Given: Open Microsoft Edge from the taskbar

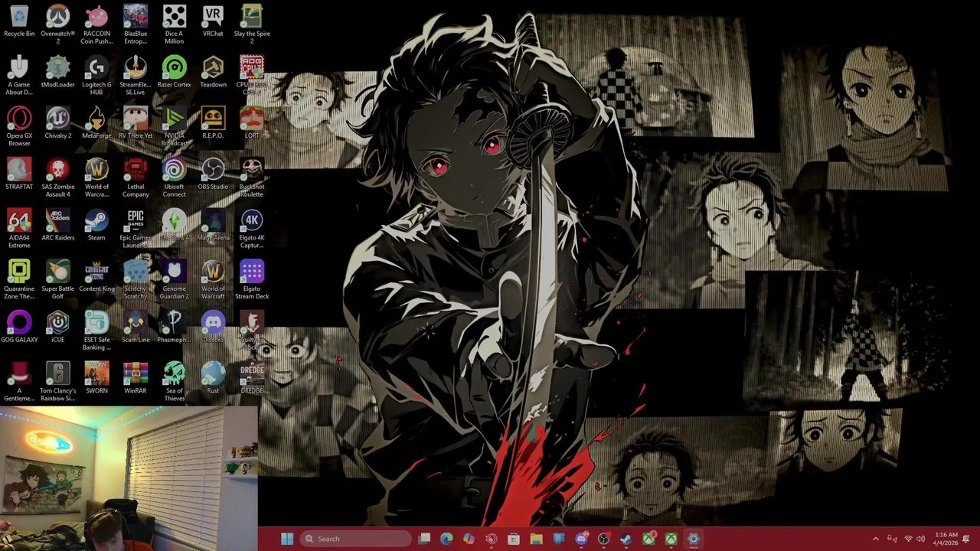Looking at the screenshot, I should coord(446,539).
